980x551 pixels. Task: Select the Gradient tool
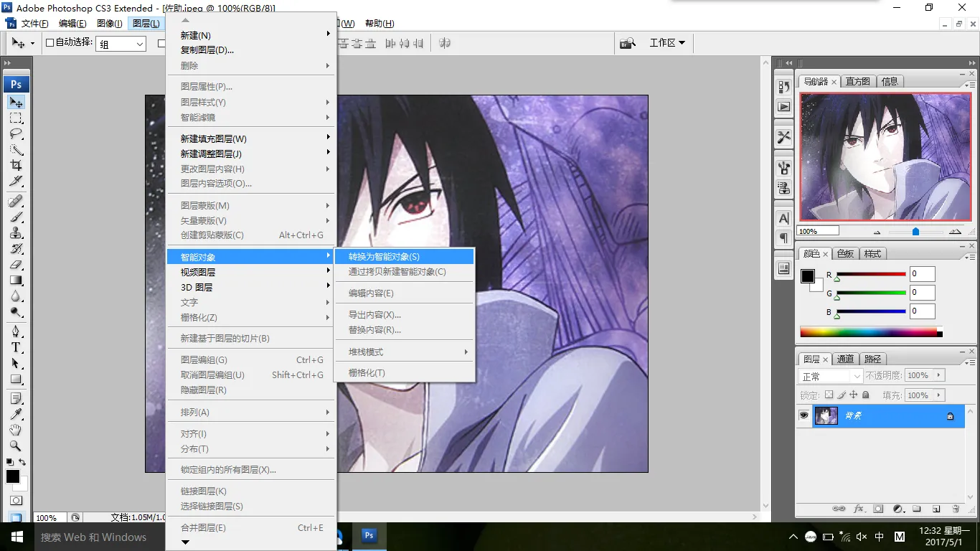pyautogui.click(x=16, y=280)
